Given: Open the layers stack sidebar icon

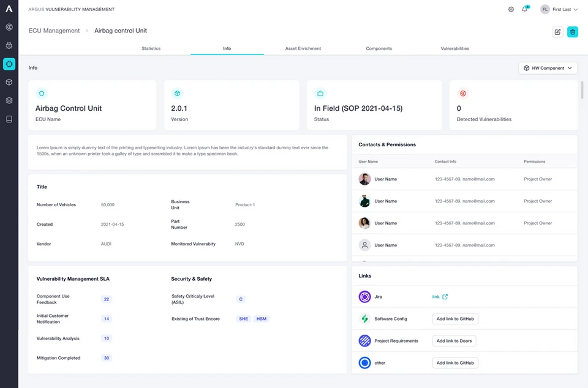Looking at the screenshot, I should [9, 100].
